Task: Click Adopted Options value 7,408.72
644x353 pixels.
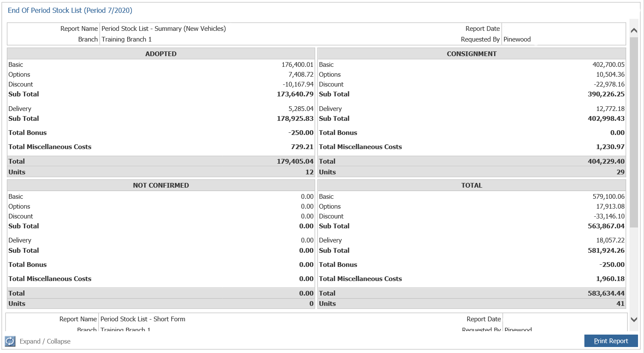Action: [301, 75]
